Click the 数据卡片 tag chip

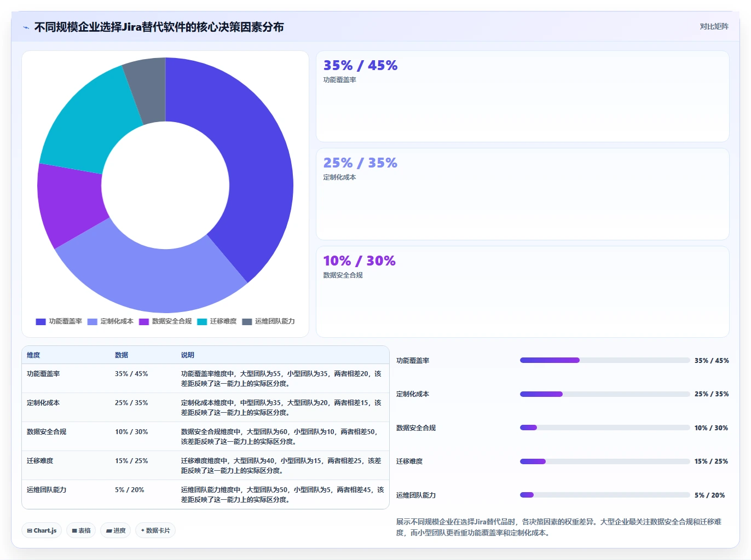coord(155,530)
